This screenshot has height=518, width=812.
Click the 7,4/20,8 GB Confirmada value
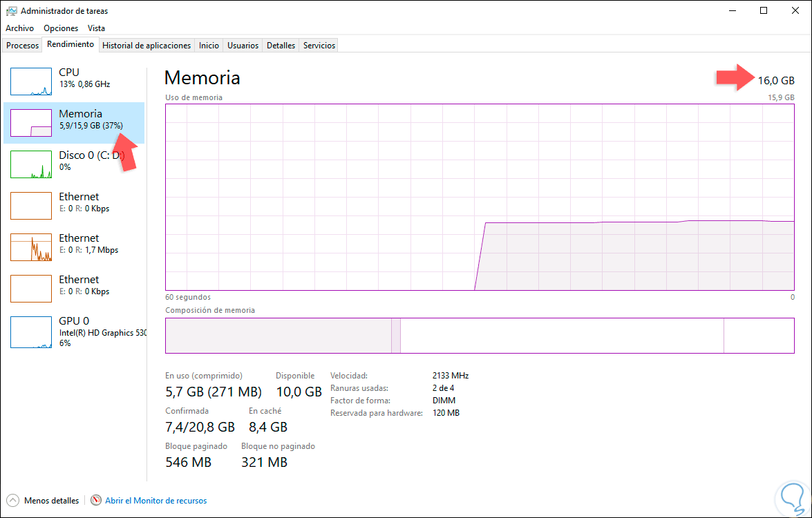[x=200, y=427]
